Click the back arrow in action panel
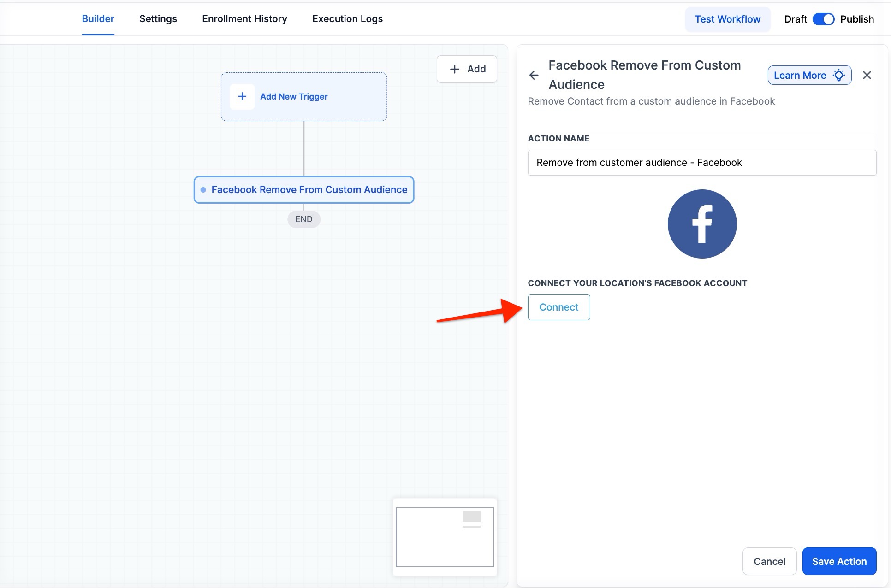 (534, 75)
